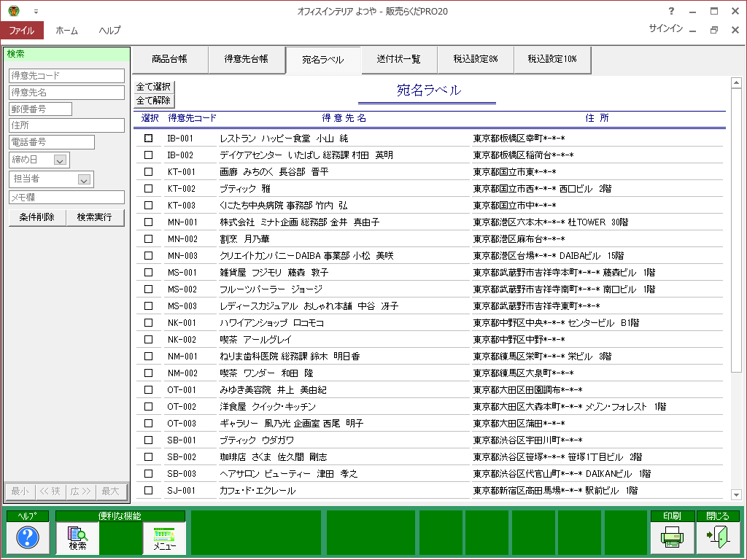Click customer code SB-003
The height and width of the screenshot is (560, 747).
pyautogui.click(x=182, y=474)
